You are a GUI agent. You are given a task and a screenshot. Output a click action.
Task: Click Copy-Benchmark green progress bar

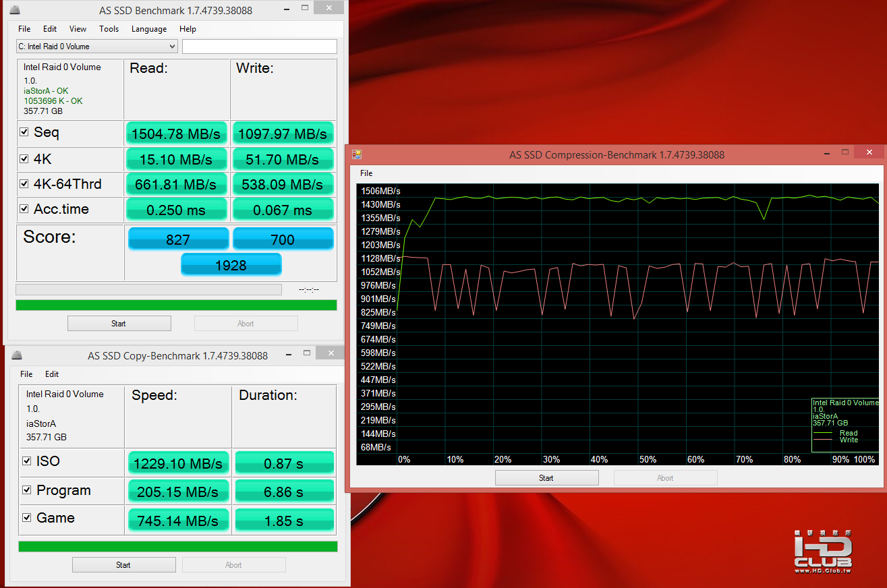click(177, 546)
